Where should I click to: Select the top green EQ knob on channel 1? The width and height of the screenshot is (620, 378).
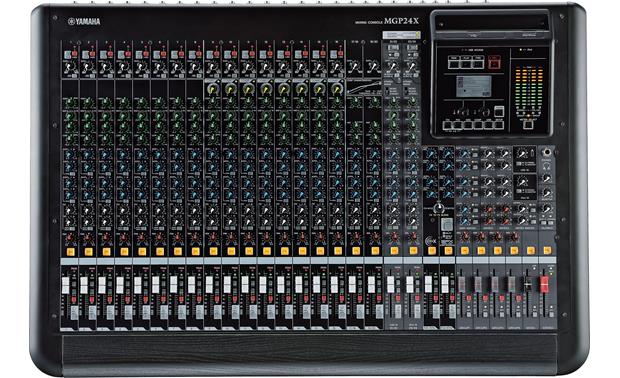coord(70,103)
